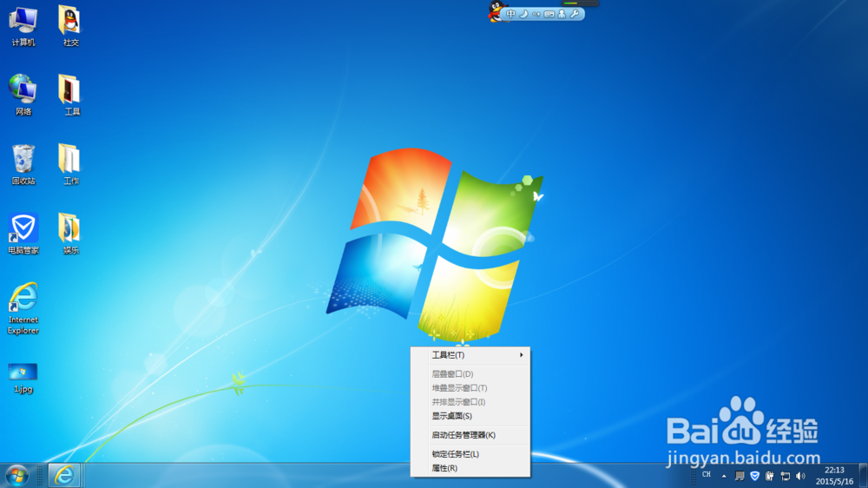
Task: Open the soft keyboard on input bar
Action: 549,15
